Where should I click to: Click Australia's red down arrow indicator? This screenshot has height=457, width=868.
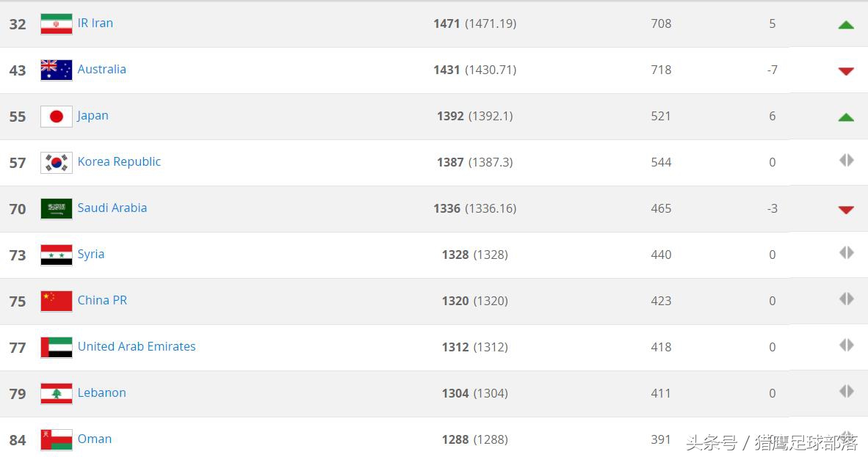[x=846, y=71]
